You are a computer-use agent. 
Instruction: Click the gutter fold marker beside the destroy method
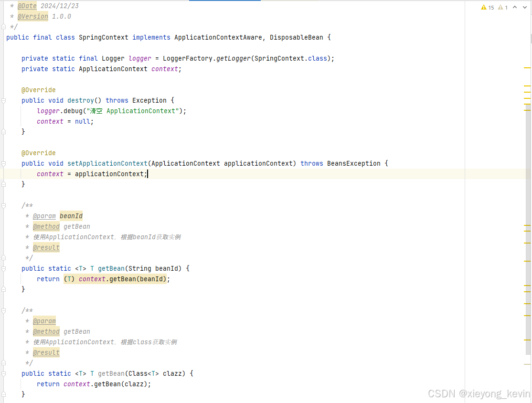pos(4,100)
